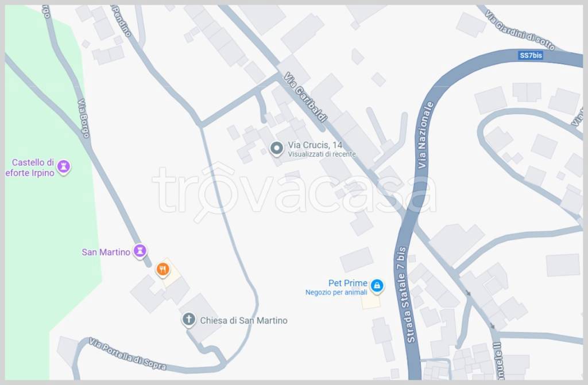Click the Negozio per animali subtitle
This screenshot has height=385, width=588.
pyautogui.click(x=336, y=293)
